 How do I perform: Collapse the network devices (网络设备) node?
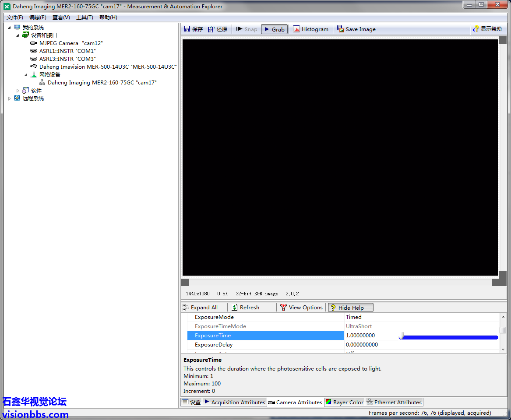tap(26, 75)
